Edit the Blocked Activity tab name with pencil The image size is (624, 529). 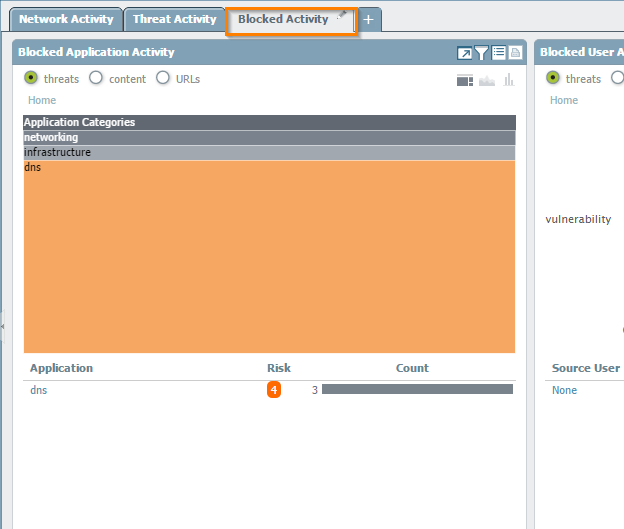click(342, 15)
